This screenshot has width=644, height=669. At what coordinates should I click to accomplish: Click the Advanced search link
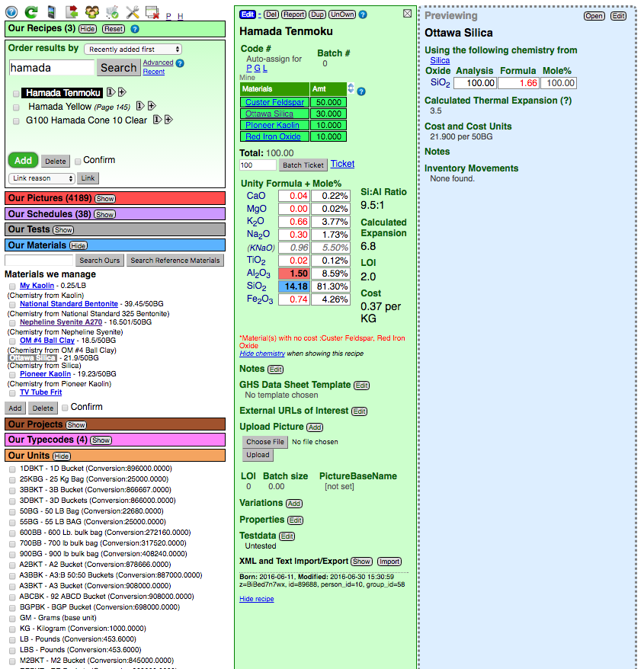pos(158,62)
